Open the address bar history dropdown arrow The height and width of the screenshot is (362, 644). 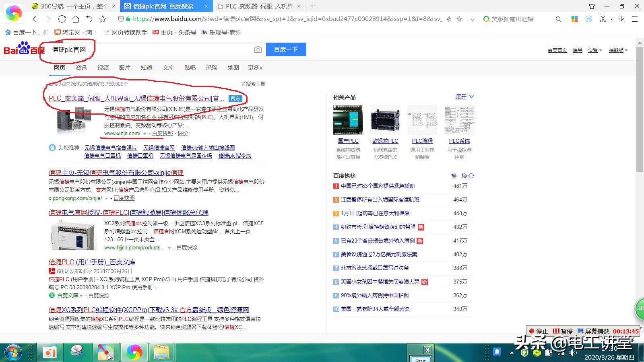click(x=473, y=19)
